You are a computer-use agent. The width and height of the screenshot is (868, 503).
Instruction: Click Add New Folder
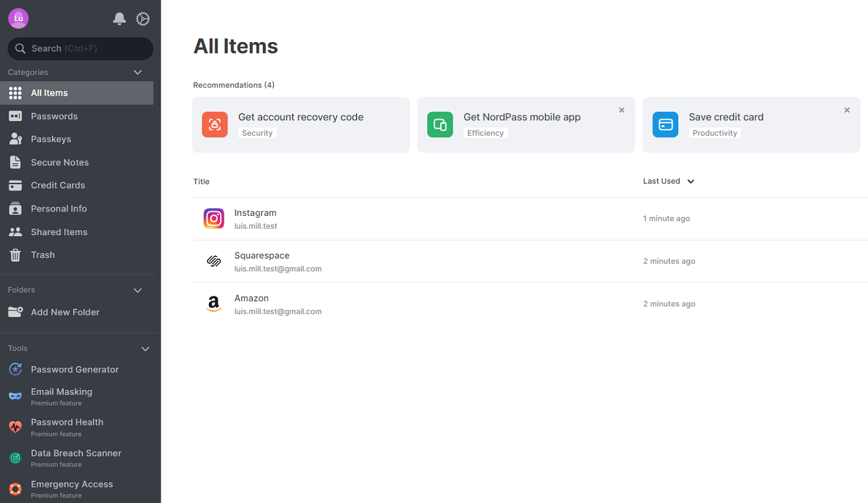coord(64,312)
